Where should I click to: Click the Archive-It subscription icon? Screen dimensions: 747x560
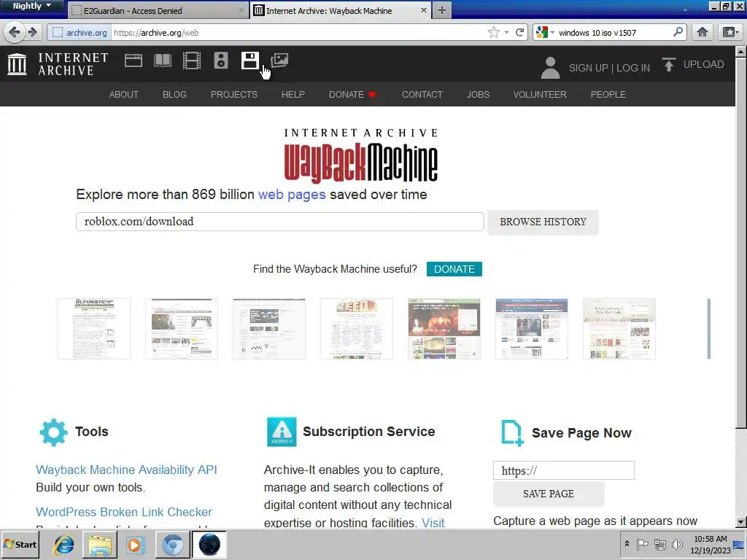(282, 432)
